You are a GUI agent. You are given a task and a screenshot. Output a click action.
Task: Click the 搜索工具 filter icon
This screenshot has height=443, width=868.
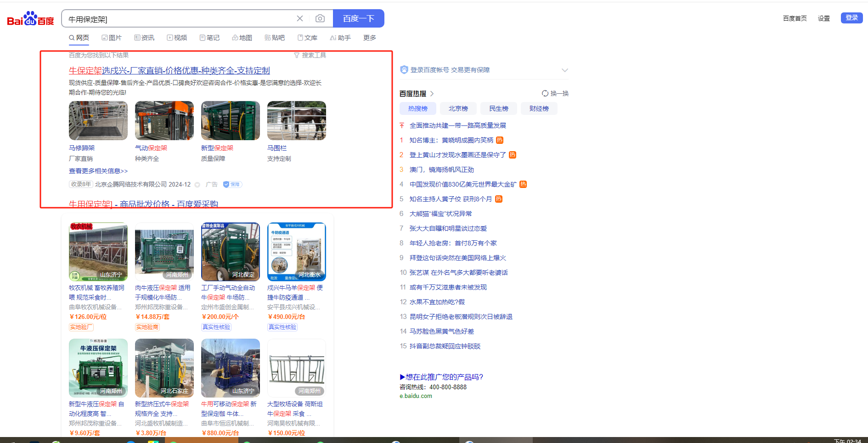[297, 55]
